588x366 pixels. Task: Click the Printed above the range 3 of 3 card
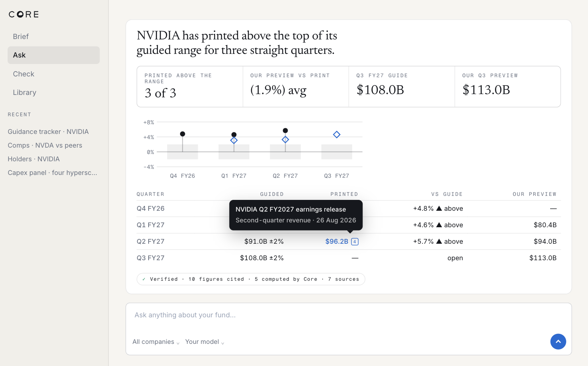[190, 87]
